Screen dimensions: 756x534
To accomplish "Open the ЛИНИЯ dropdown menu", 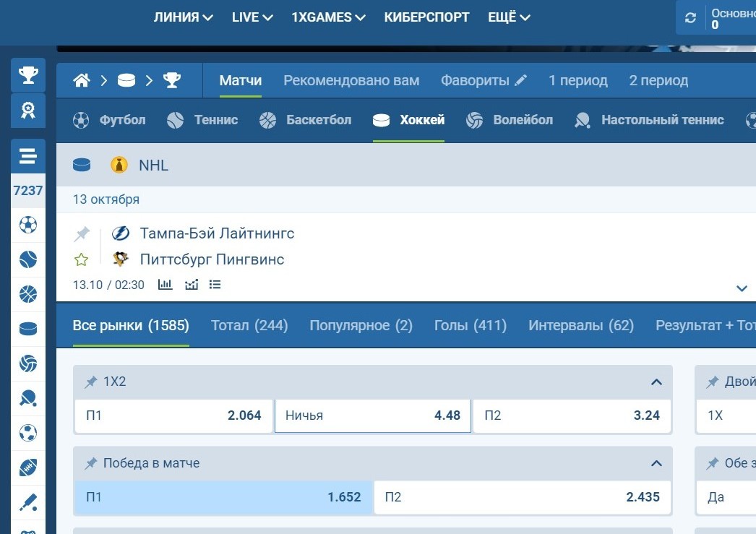I will point(183,17).
